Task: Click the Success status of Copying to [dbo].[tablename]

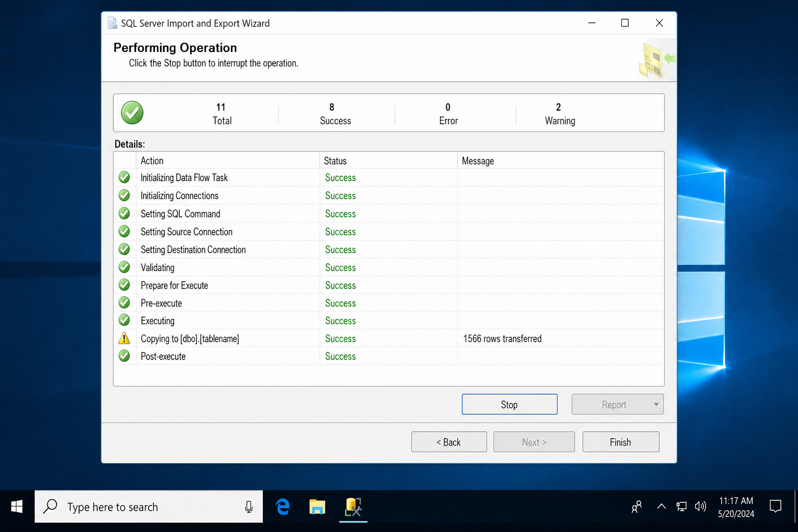Action: (x=340, y=339)
